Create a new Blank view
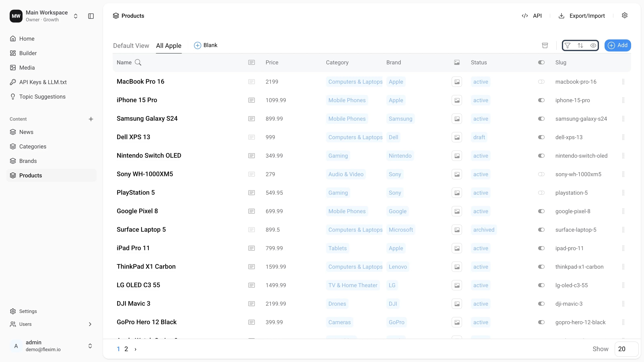Viewport: 644px width, 362px height. coord(206,45)
